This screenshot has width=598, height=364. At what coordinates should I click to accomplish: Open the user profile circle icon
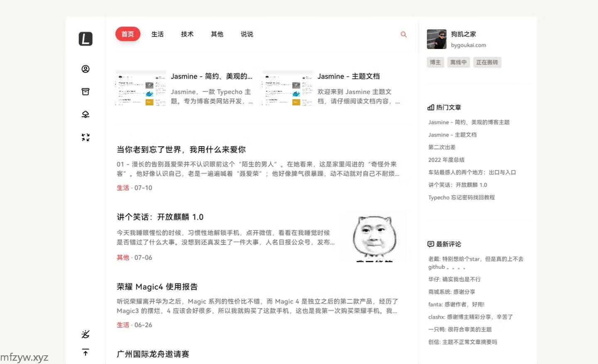tap(86, 69)
